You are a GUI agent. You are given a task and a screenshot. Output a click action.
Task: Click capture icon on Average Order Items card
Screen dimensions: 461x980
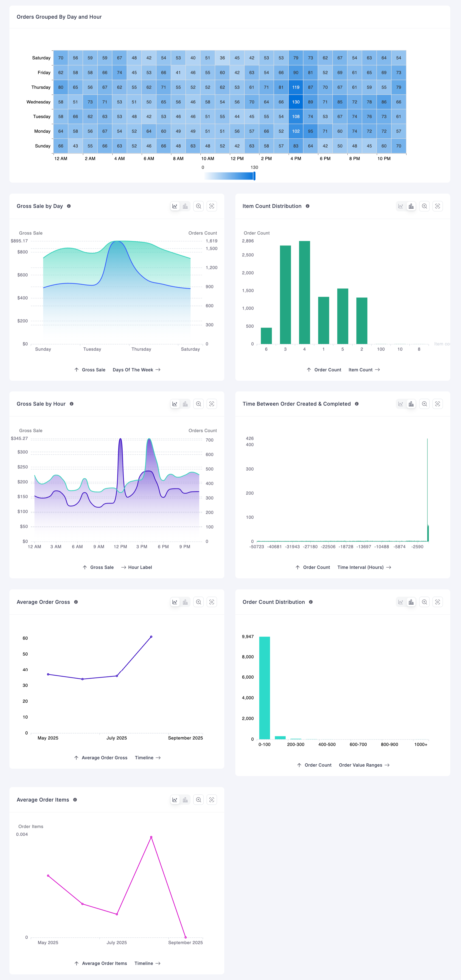(212, 800)
